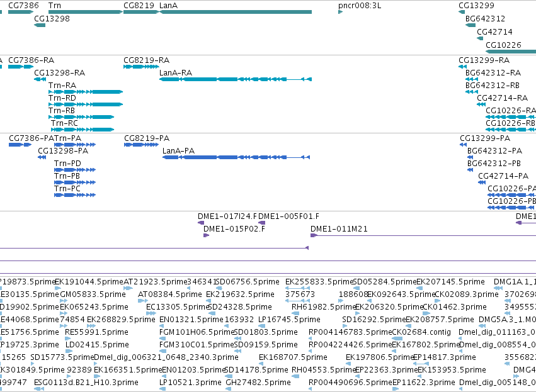Select the Trn gene bar
Screen dimensions: 536x392
click(86, 12)
